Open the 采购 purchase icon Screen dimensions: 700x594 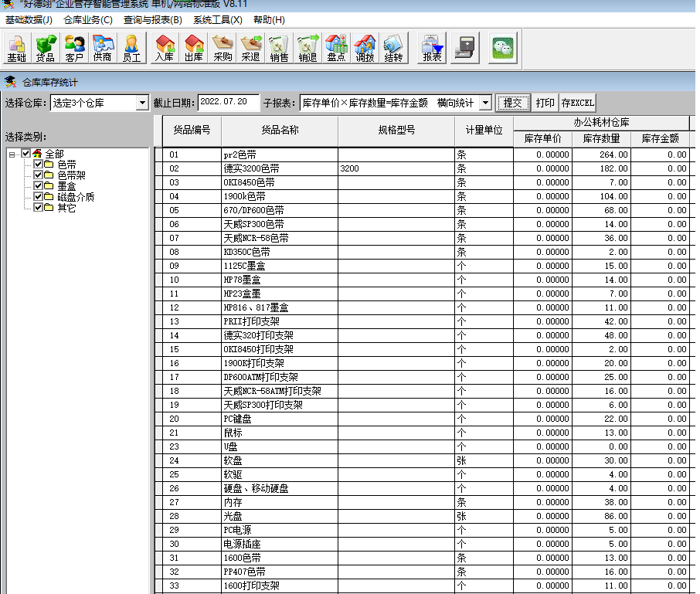(223, 48)
